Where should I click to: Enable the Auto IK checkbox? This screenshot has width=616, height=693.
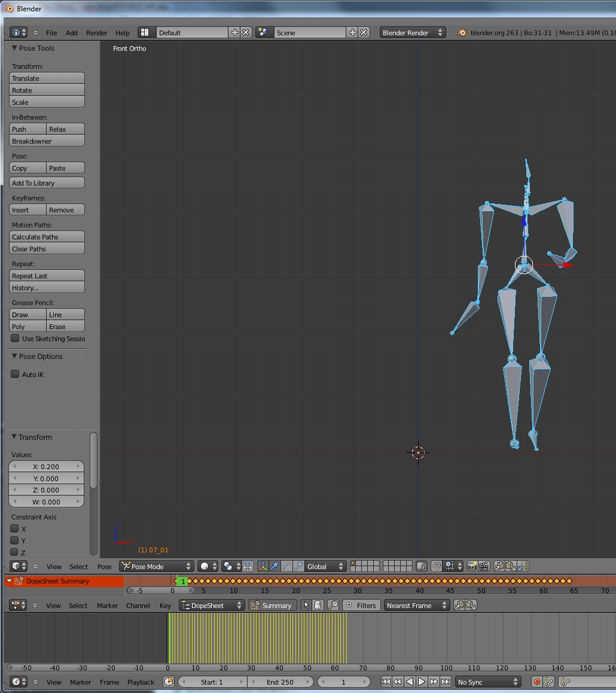pos(14,374)
